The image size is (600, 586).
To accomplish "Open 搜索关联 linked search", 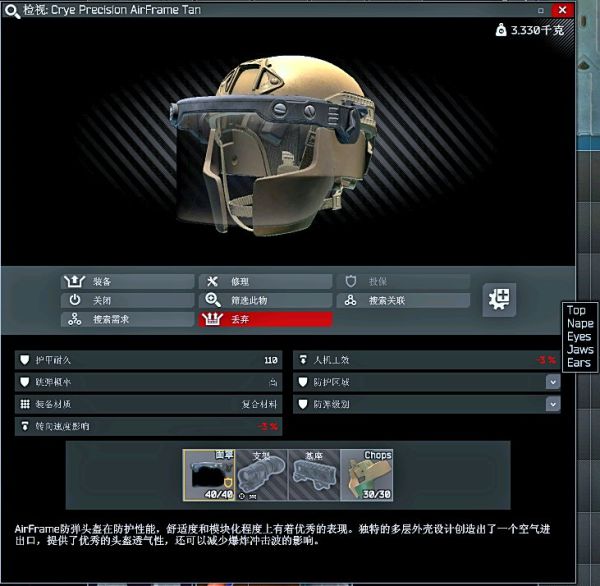I will 403,300.
